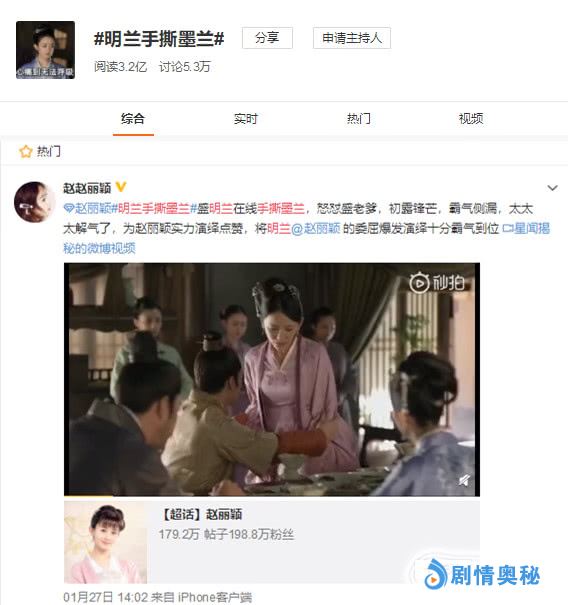Open the @赵丽颖 mention link
568x605 pixels.
click(x=316, y=229)
